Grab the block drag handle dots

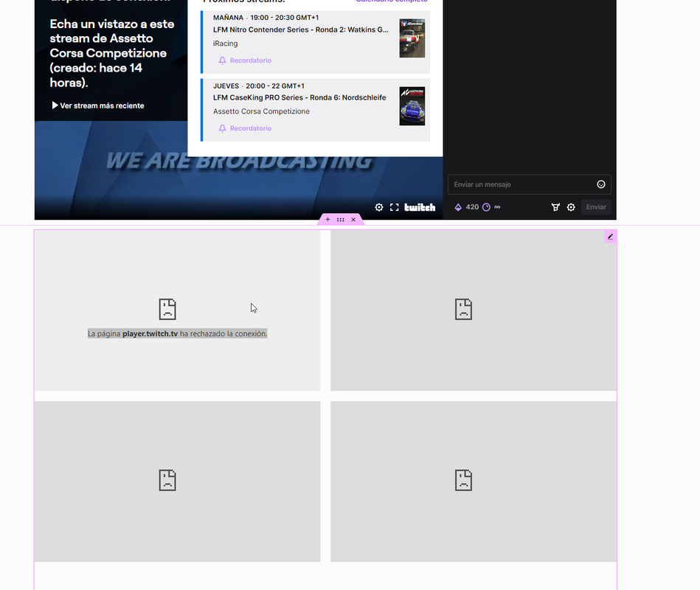pyautogui.click(x=341, y=220)
